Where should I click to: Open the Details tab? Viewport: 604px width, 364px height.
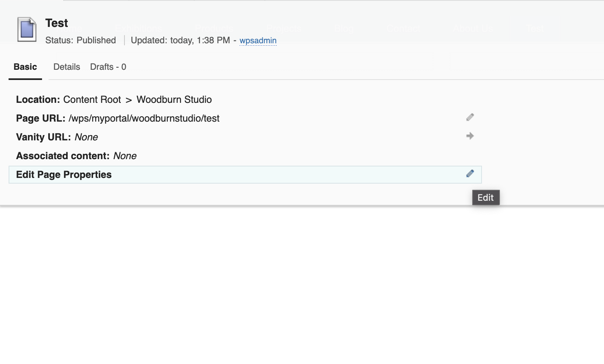tap(67, 67)
